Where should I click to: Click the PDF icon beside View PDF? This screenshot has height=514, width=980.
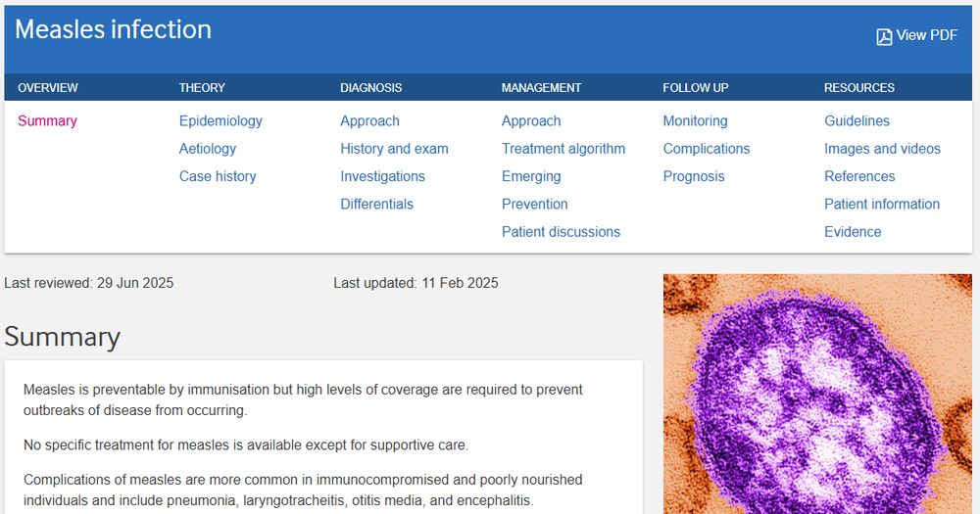(x=884, y=37)
